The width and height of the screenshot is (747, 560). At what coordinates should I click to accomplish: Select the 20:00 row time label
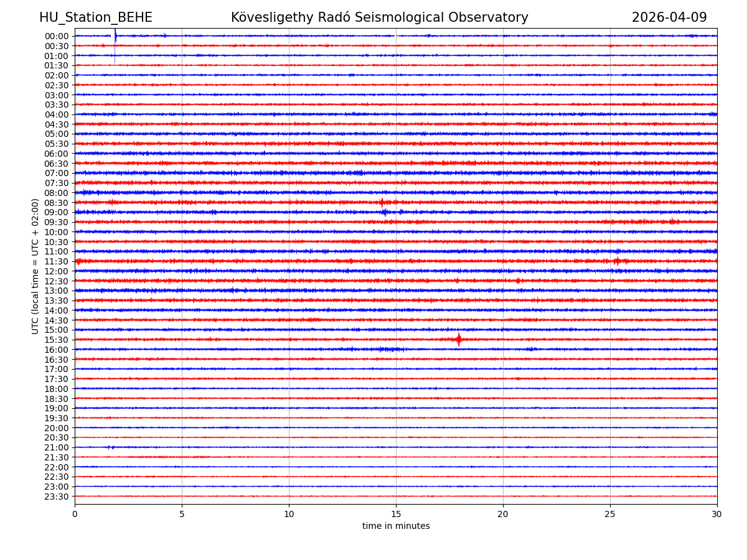coord(56,428)
